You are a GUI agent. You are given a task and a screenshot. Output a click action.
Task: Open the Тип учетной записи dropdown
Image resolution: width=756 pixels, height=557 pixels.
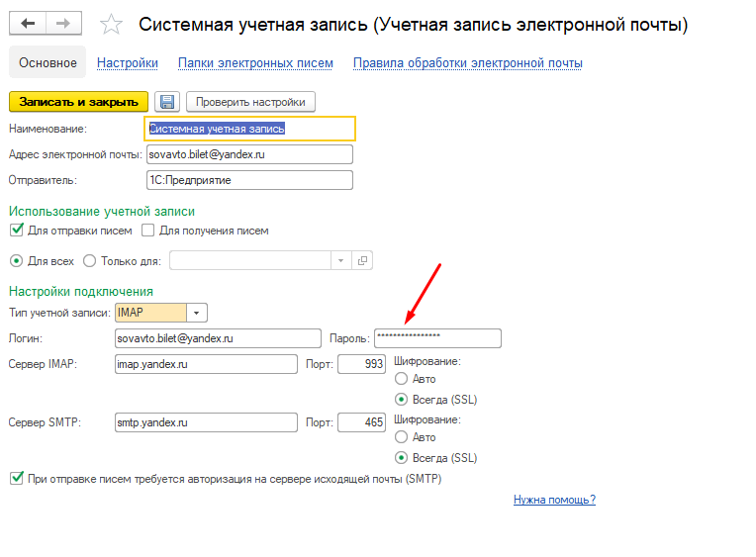[196, 313]
